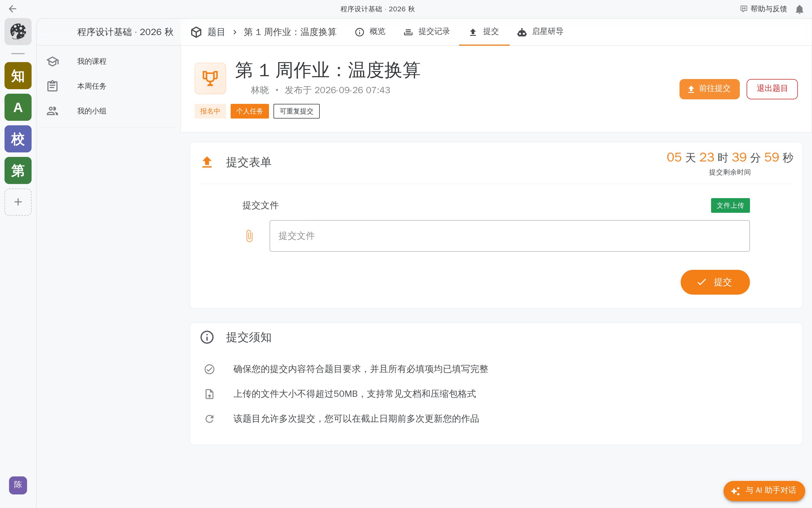This screenshot has height=508, width=812.
Task: Switch to the 校 workspace
Action: 18,139
